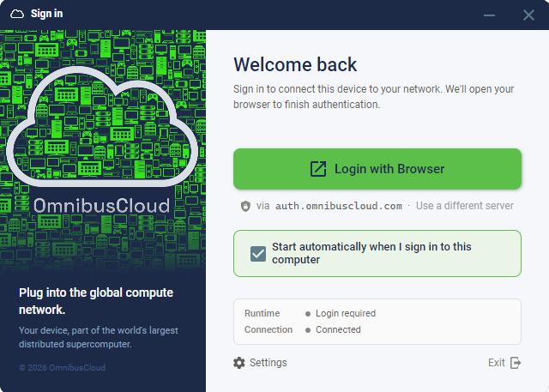549x392 pixels.
Task: Click the Runtime label
Action: pos(262,313)
